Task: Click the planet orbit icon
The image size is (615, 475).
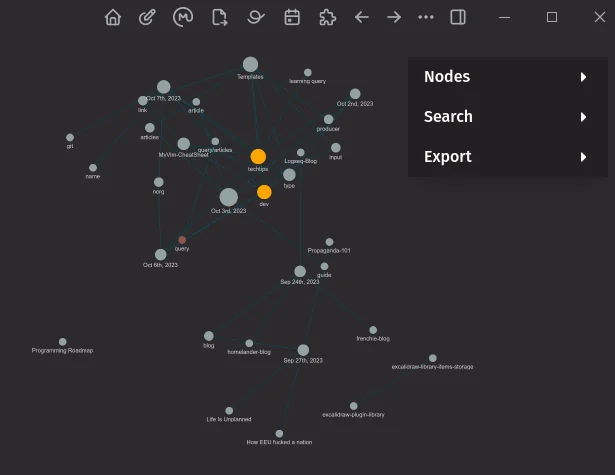Action: tap(256, 17)
